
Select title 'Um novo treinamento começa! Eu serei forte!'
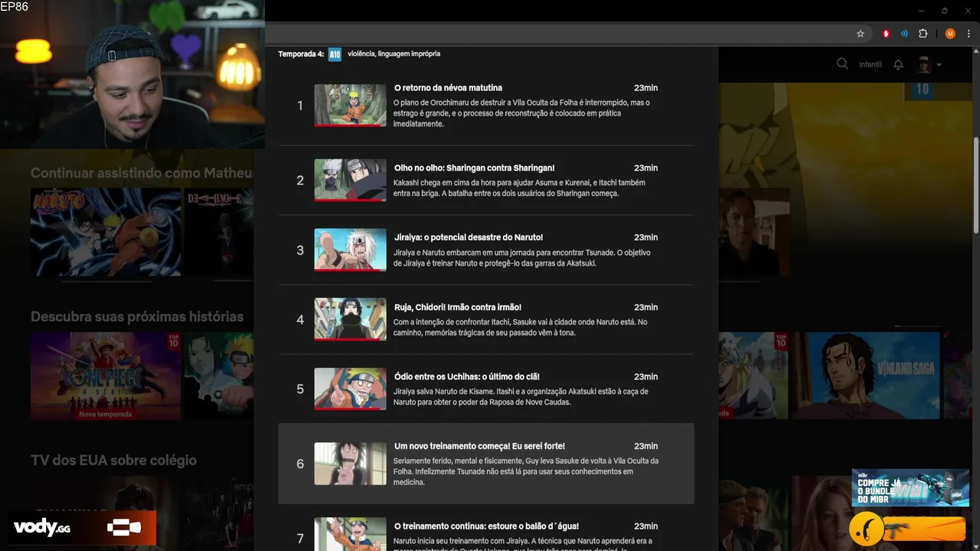click(479, 446)
